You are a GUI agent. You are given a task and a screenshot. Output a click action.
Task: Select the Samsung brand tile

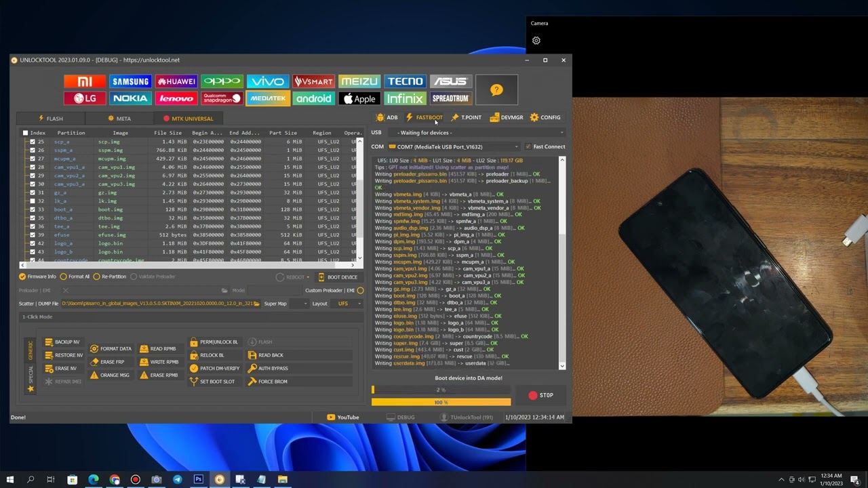click(130, 81)
